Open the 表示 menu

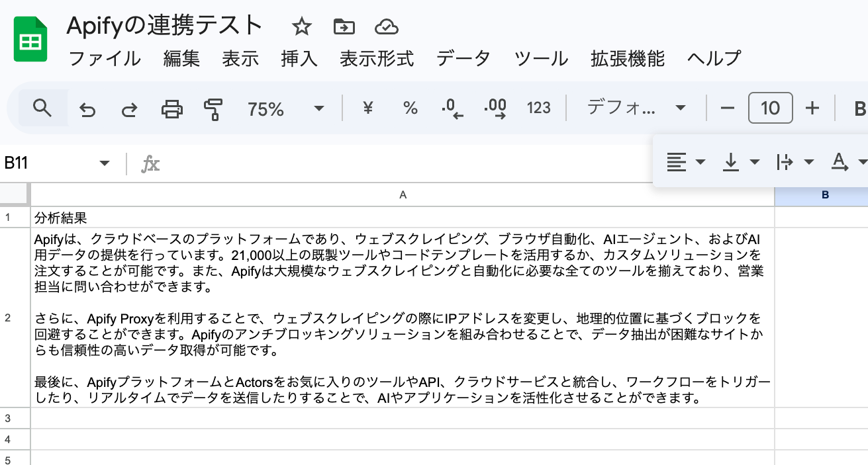coord(240,59)
